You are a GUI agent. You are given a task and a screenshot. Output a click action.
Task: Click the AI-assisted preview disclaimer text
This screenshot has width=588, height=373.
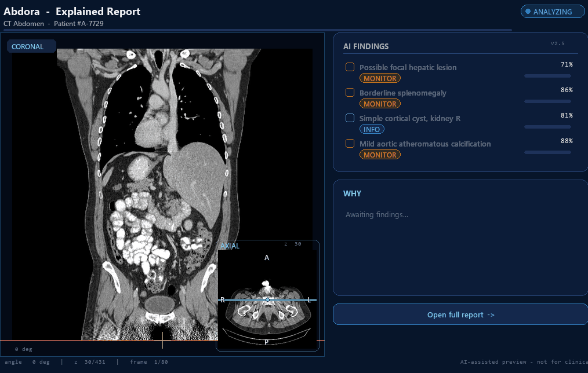(x=524, y=362)
